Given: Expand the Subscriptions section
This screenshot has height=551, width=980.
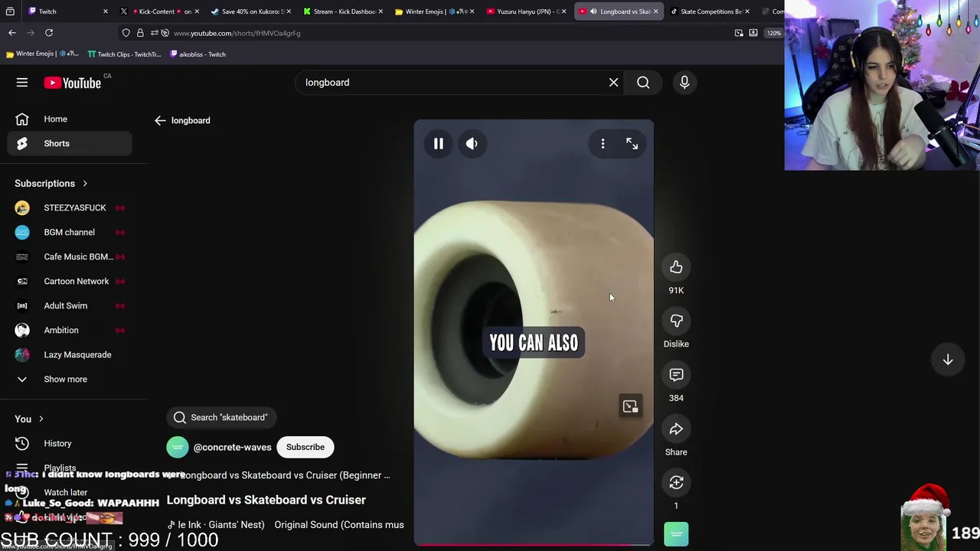Looking at the screenshot, I should 51,184.
